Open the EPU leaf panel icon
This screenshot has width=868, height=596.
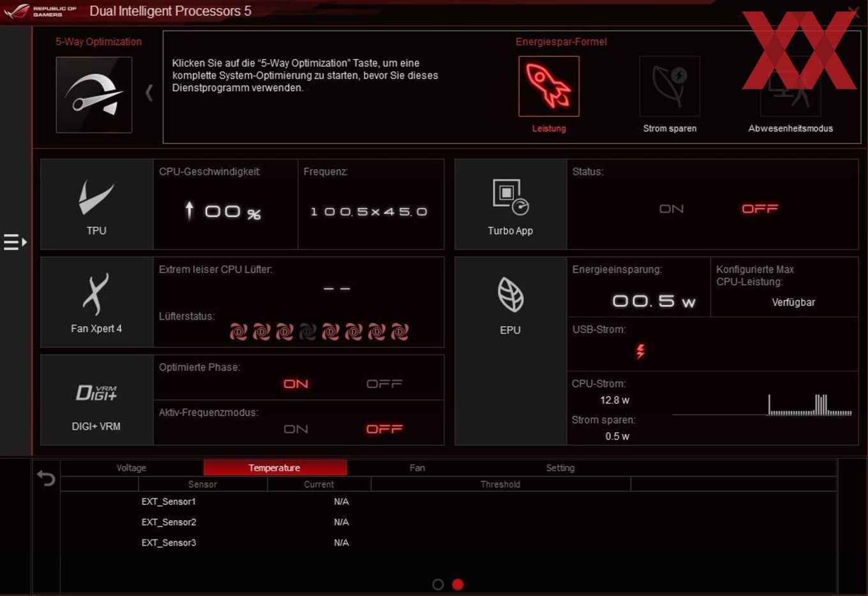[x=510, y=351]
